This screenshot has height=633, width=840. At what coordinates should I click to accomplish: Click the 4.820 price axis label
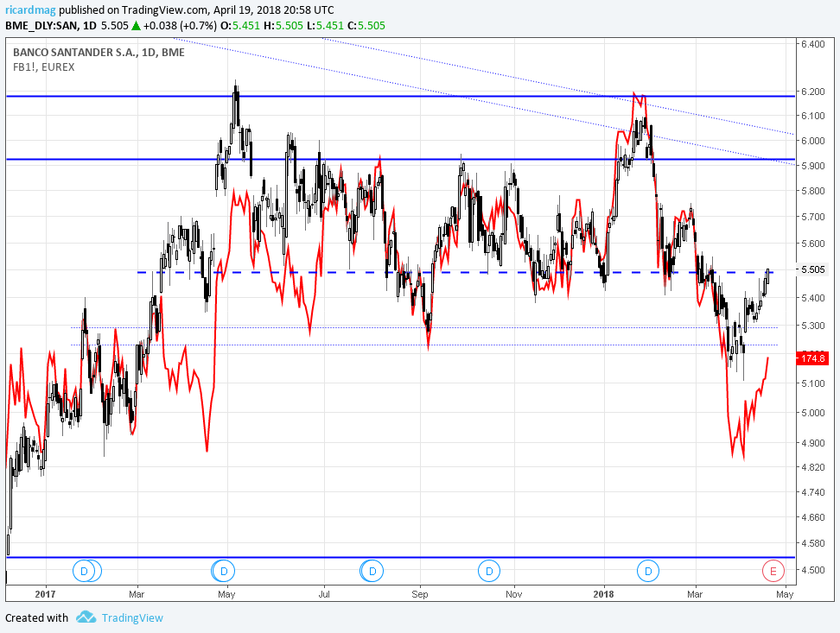[x=812, y=467]
